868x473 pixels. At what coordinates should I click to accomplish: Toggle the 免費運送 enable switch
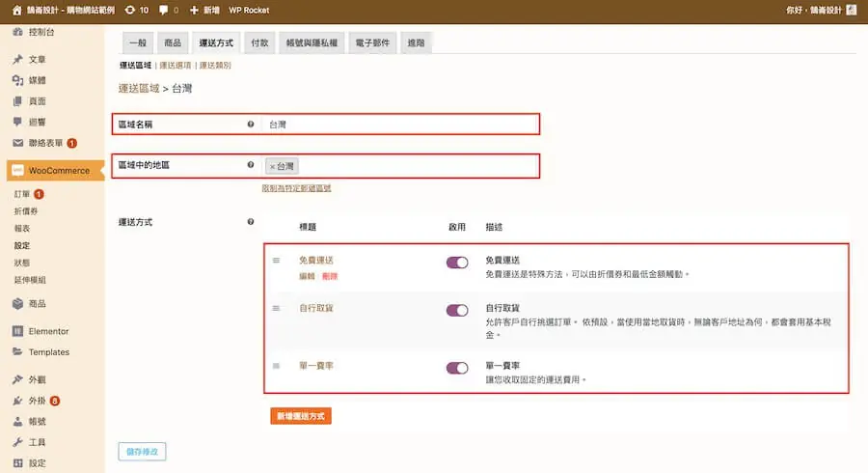pos(457,263)
